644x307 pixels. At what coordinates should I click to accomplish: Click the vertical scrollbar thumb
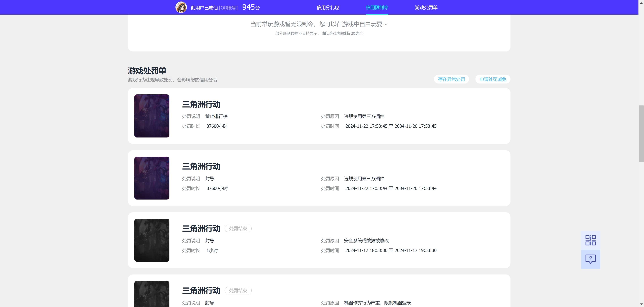click(641, 134)
